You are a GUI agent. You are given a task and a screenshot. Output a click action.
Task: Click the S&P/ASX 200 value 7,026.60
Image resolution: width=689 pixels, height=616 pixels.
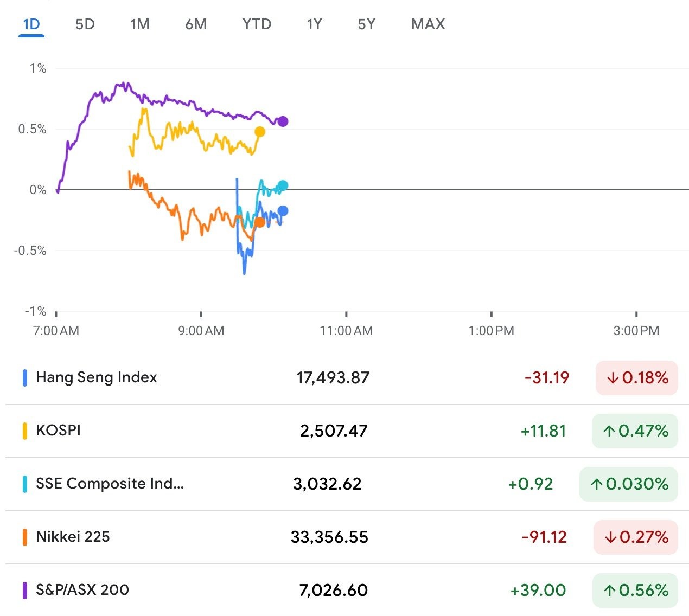[x=333, y=590]
